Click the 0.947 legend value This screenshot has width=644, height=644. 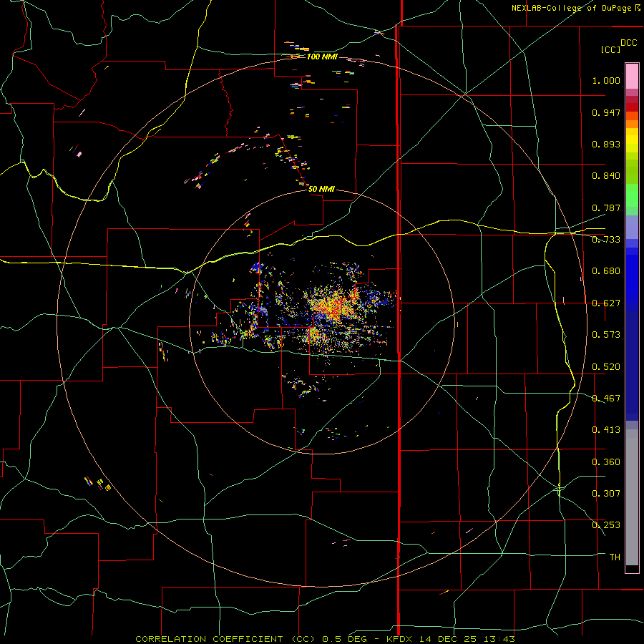[x=606, y=112]
